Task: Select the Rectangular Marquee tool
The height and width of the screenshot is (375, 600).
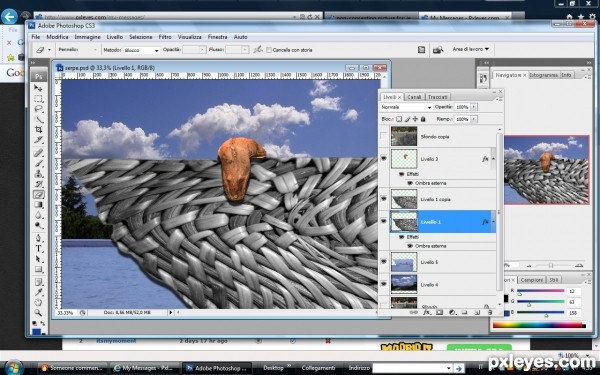Action: [38, 99]
